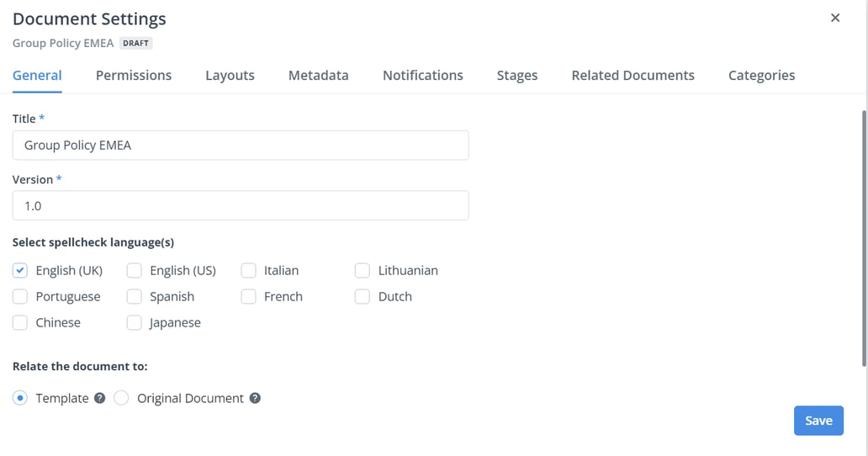Close the Document Settings dialog
The height and width of the screenshot is (456, 868).
tap(835, 18)
